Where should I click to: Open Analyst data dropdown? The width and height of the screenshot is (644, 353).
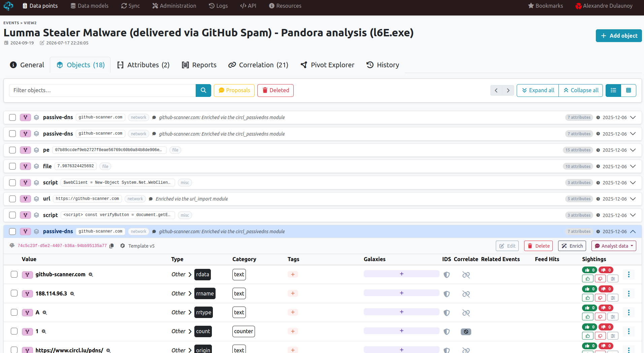[x=614, y=246]
